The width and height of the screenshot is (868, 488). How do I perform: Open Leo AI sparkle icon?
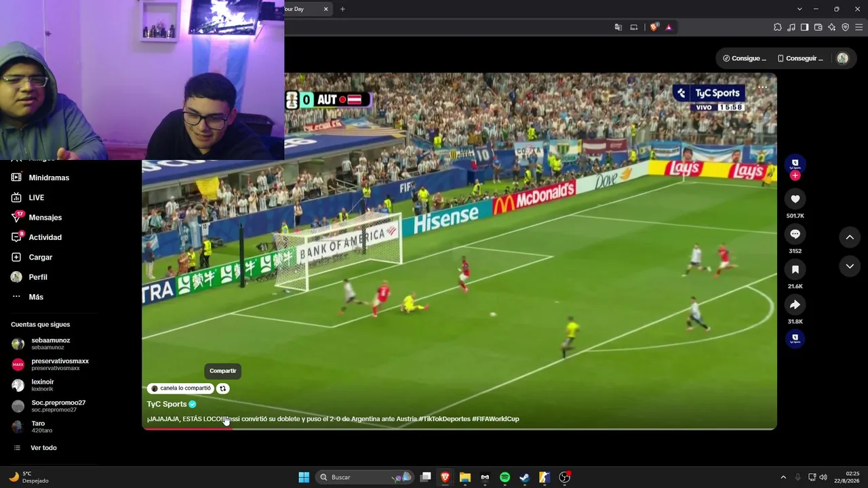tap(832, 27)
